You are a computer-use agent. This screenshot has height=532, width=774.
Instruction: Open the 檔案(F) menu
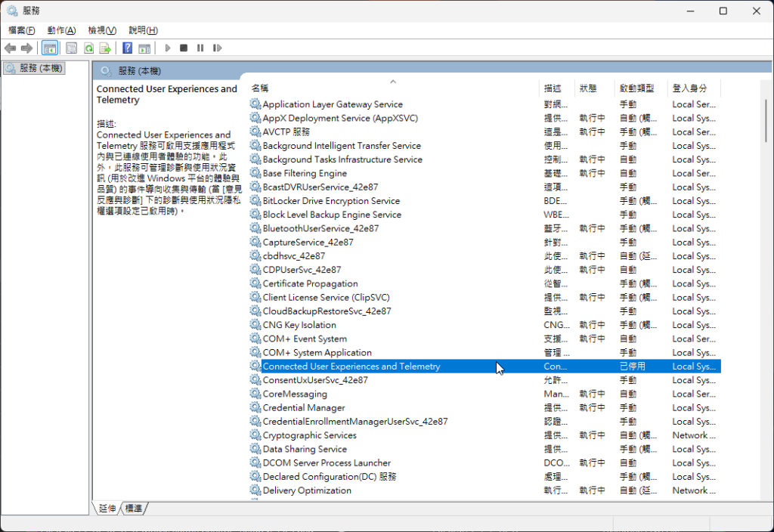(21, 30)
